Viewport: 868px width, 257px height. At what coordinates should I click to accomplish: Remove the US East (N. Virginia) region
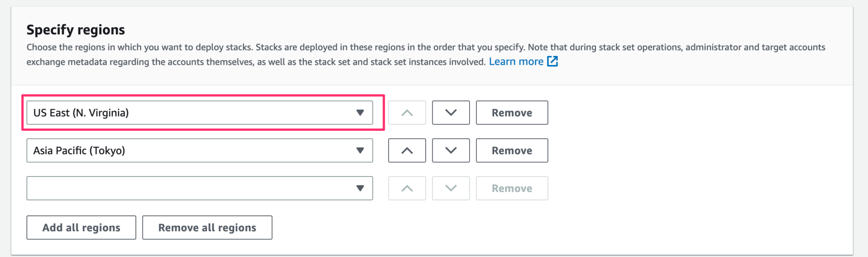512,113
